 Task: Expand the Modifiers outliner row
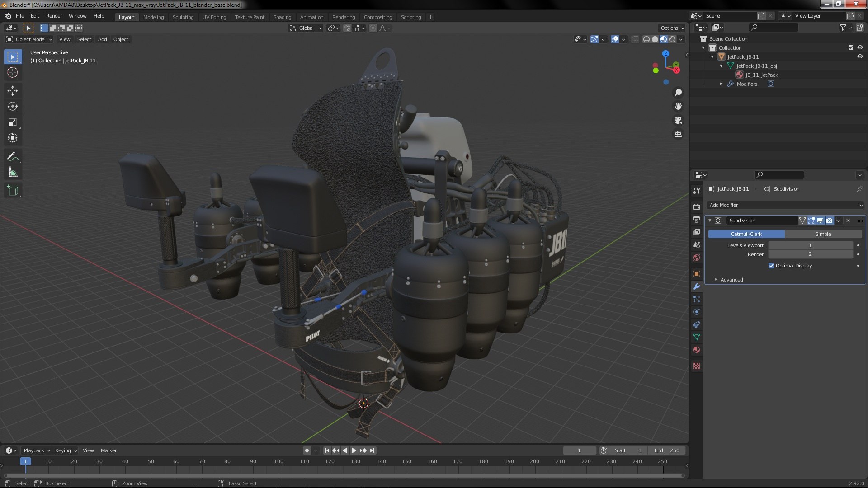722,84
